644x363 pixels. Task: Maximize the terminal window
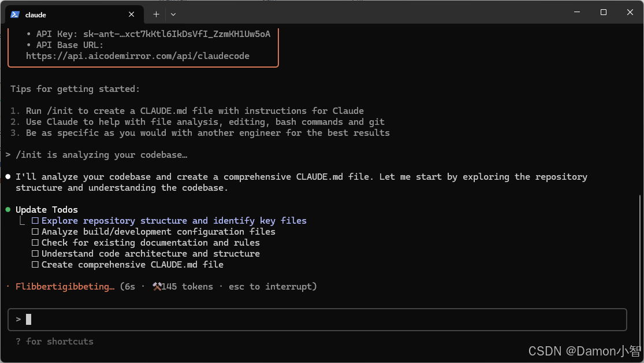(603, 12)
